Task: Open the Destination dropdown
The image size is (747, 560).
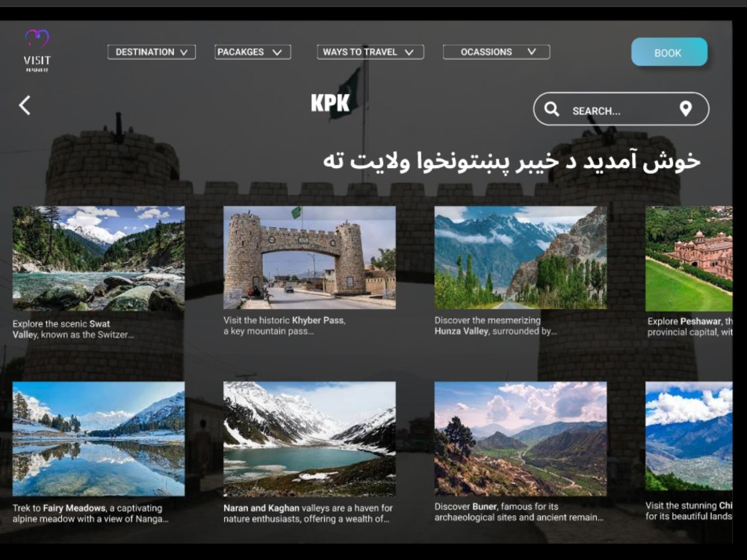Action: coord(152,52)
